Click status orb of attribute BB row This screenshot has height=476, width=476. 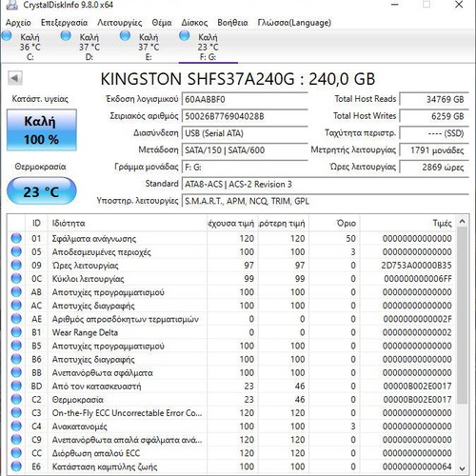click(x=16, y=372)
